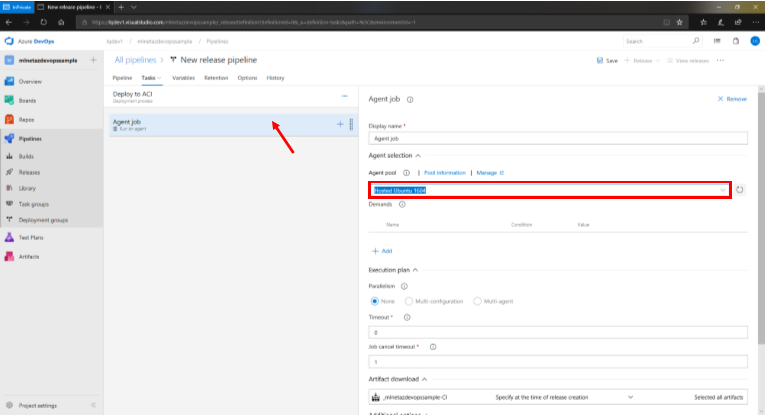The image size is (765, 416).
Task: Click the Pool information link
Action: [444, 173]
